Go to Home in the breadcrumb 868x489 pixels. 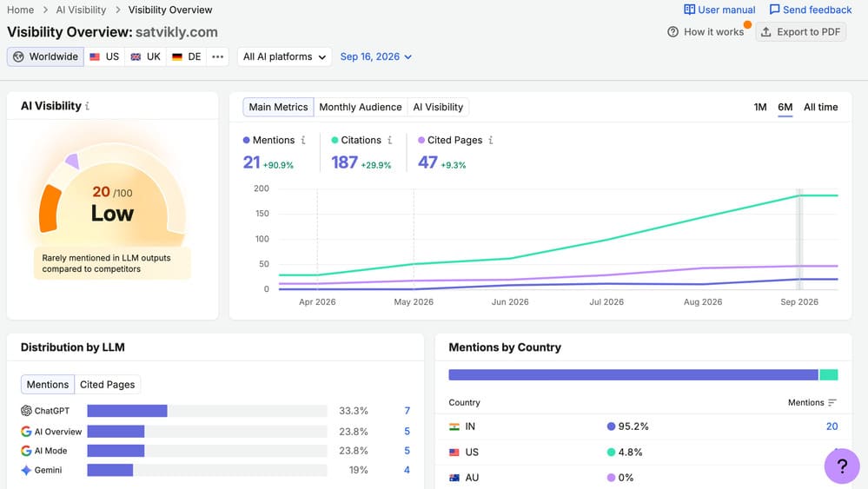pyautogui.click(x=21, y=10)
